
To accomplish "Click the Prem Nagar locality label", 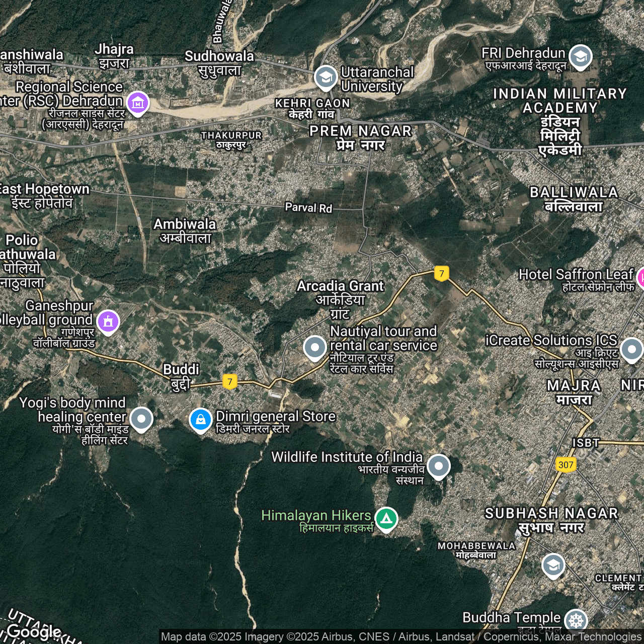I will click(361, 137).
